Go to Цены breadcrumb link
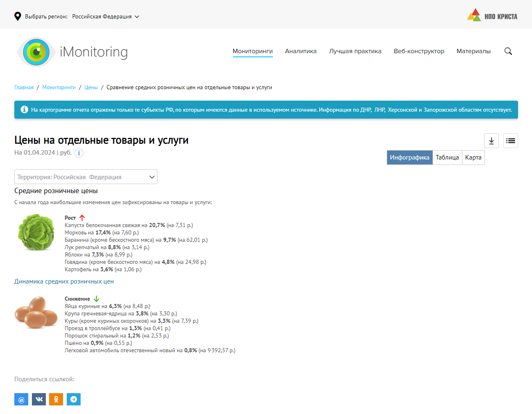This screenshot has width=532, height=414. tap(91, 88)
